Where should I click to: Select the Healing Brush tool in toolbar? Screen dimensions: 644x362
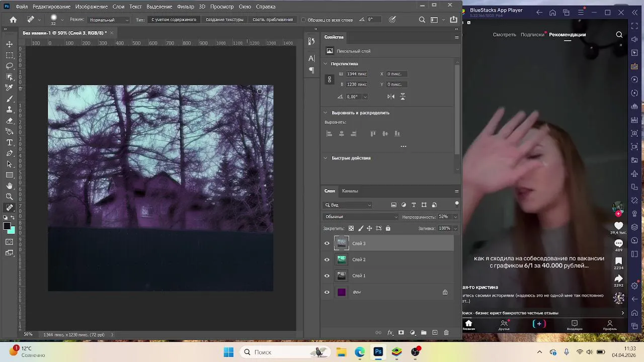(x=10, y=208)
